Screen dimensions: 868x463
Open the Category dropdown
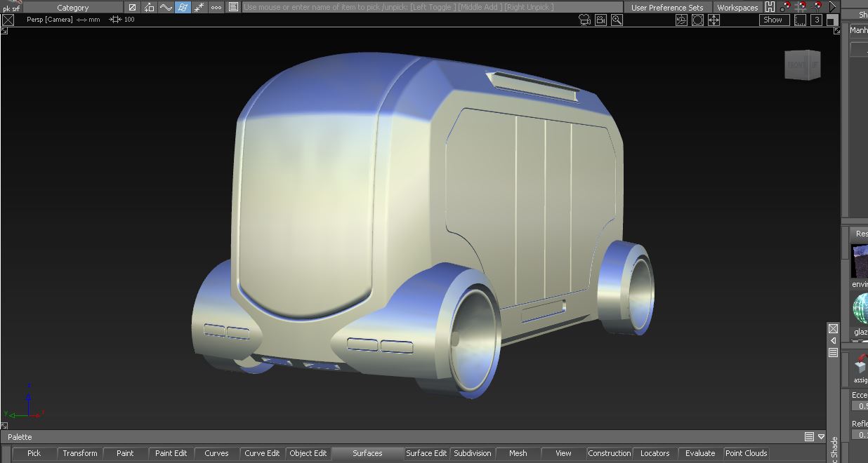tap(73, 8)
